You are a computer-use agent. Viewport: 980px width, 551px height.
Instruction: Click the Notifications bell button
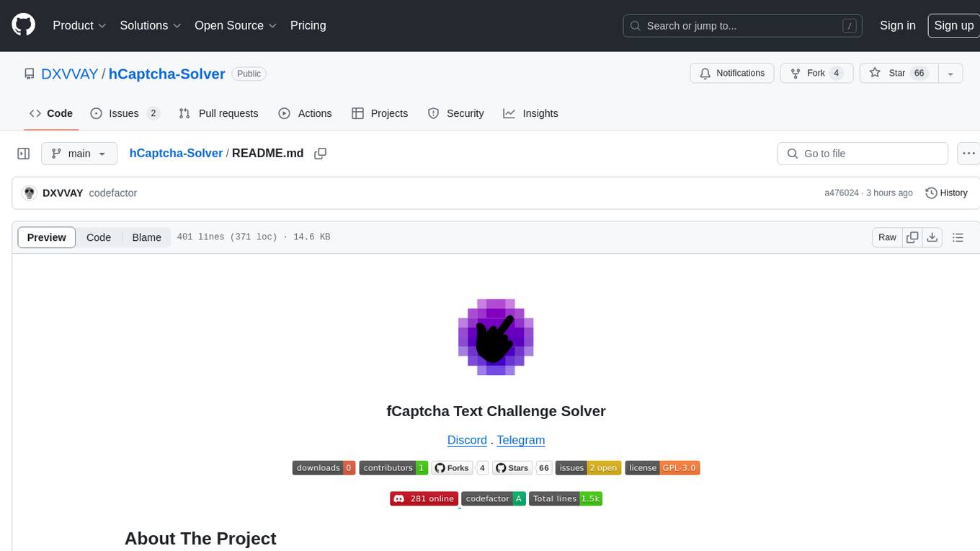[x=732, y=74]
